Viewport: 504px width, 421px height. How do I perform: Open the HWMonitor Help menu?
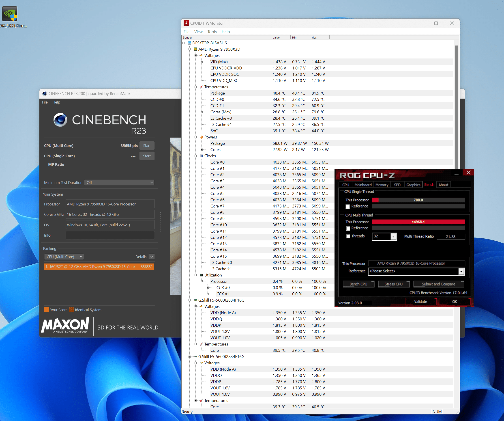point(226,32)
